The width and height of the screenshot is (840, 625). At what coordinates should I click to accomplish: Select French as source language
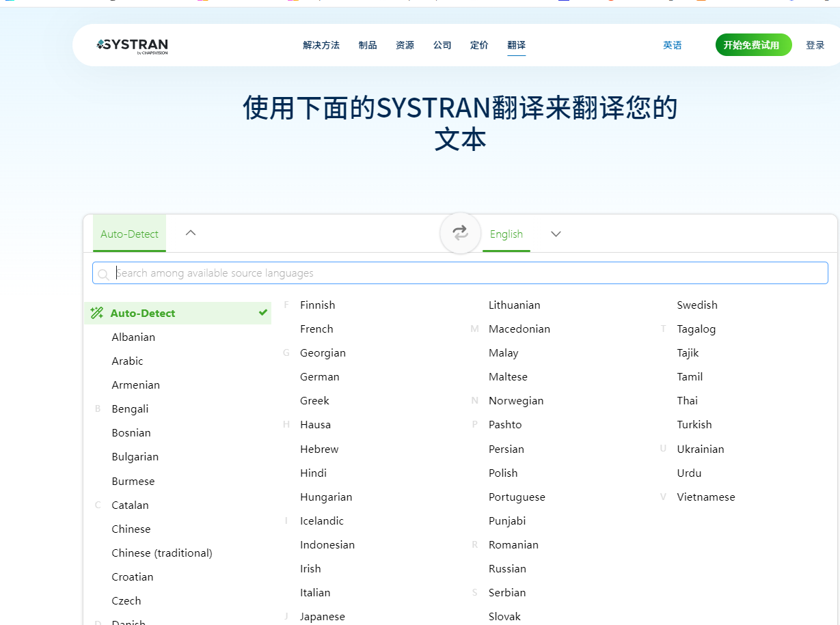[x=316, y=329]
